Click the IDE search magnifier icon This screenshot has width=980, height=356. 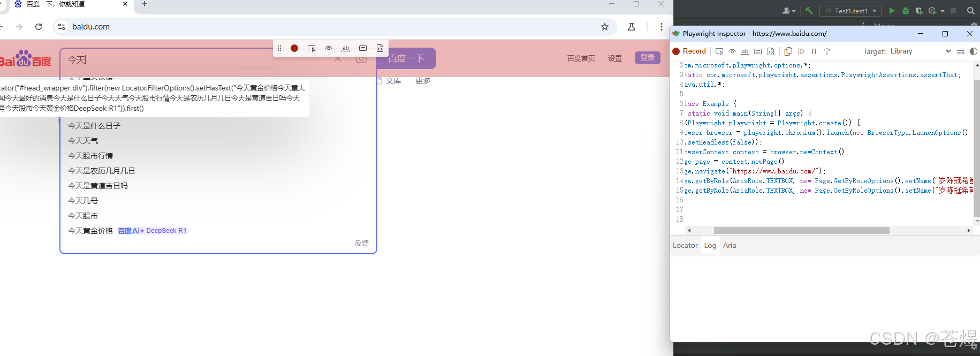tap(971, 11)
